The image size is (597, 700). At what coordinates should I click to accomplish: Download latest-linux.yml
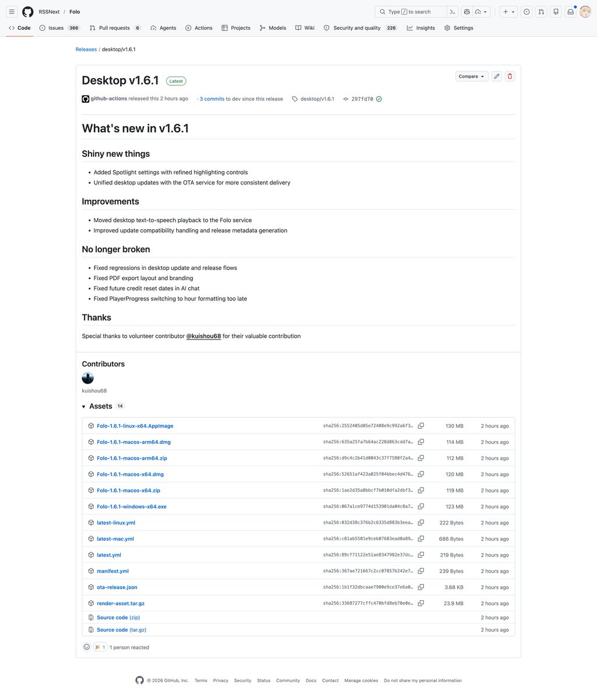(x=116, y=523)
